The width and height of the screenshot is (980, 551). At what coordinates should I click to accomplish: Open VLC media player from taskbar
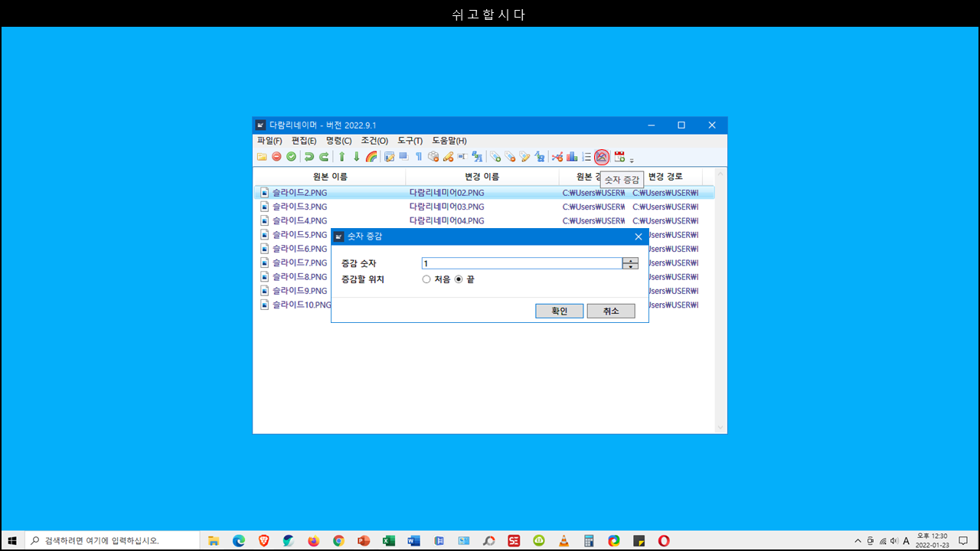point(563,540)
